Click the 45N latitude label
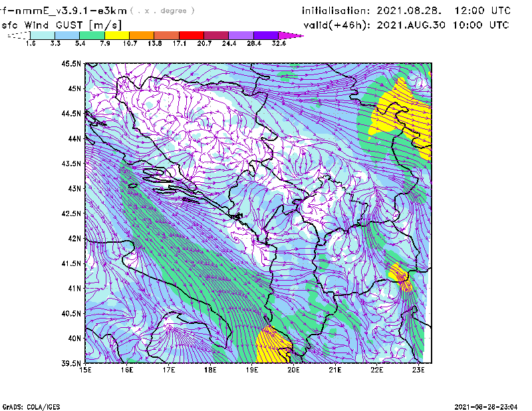Viewport: 532px width, 411px height. [74, 88]
